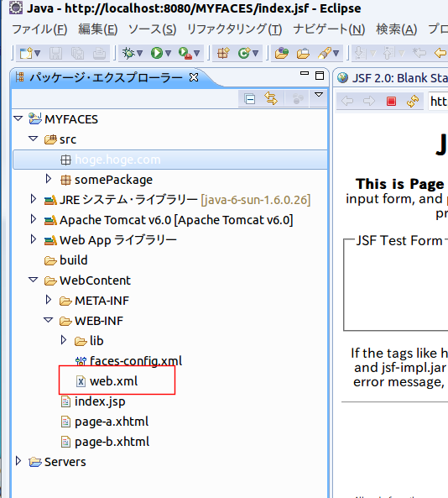This screenshot has height=498, width=448.
Task: Maximize the Package Explorer panel
Action: [x=320, y=76]
